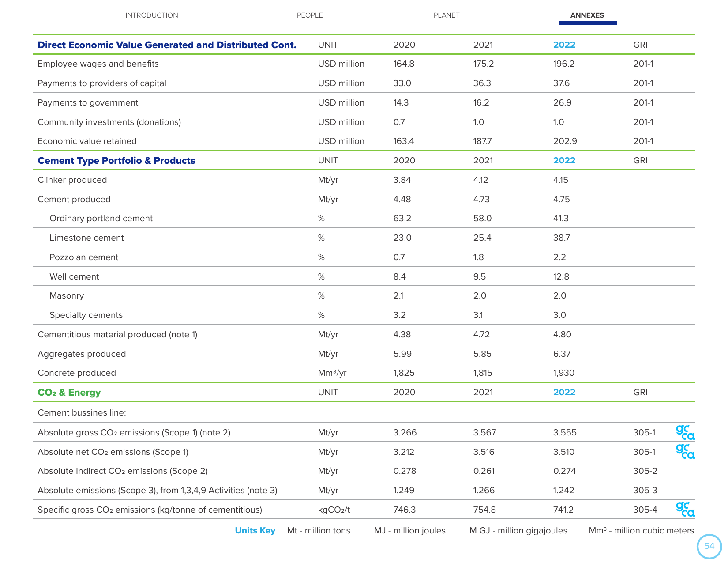Select the Direct Economic Value Generated heading
The image size is (728, 563).
[167, 45]
